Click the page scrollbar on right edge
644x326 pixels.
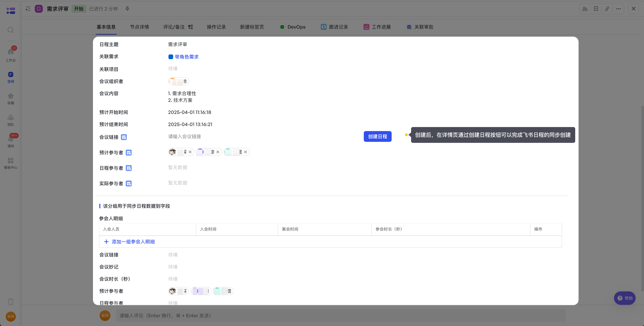click(642, 199)
